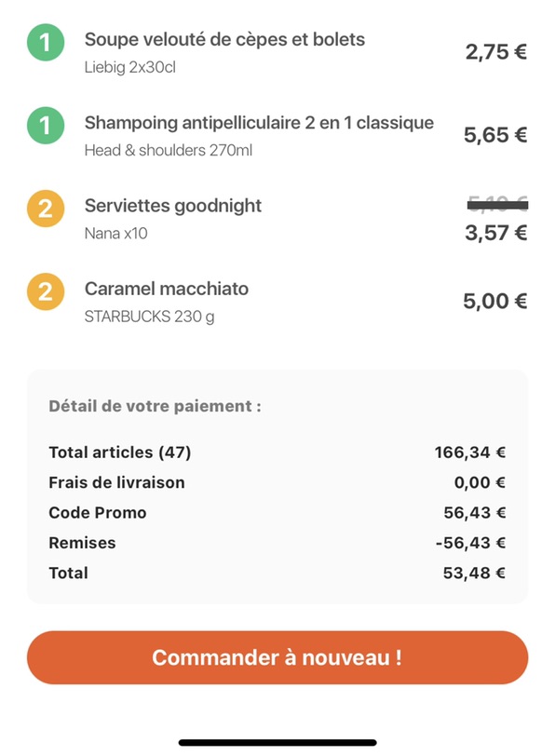Image resolution: width=555 pixels, height=756 pixels.
Task: Tap green quantity badge beside Shampoing antipelliculaire
Action: pos(46,126)
